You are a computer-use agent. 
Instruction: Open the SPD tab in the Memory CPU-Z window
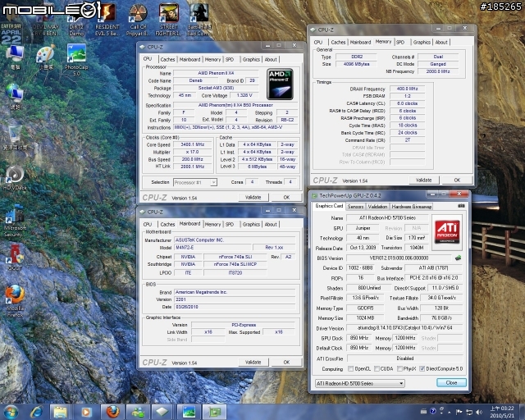point(400,42)
